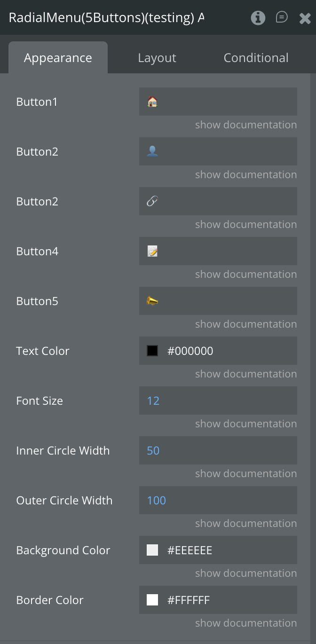Click the white Border Color swatch
Image resolution: width=316 pixels, height=644 pixels.
click(152, 600)
